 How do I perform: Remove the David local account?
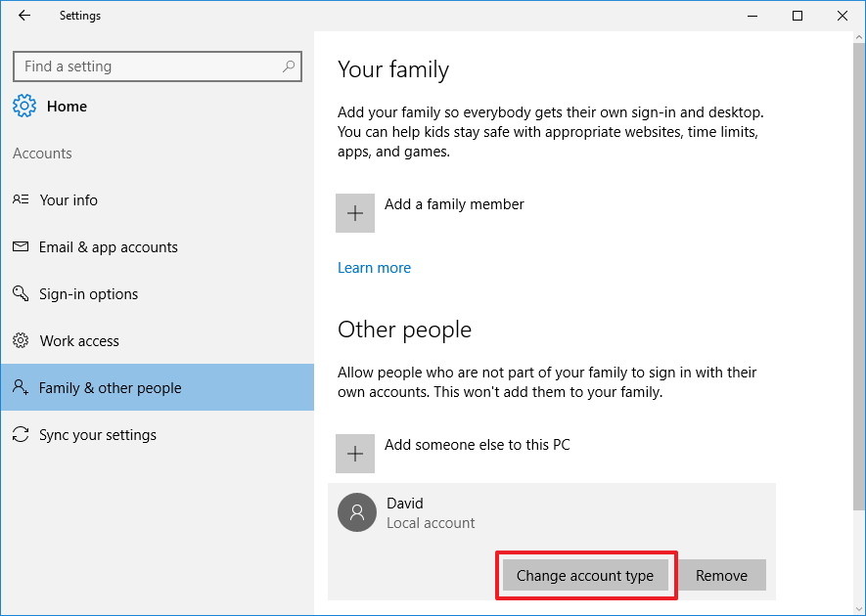coord(721,576)
